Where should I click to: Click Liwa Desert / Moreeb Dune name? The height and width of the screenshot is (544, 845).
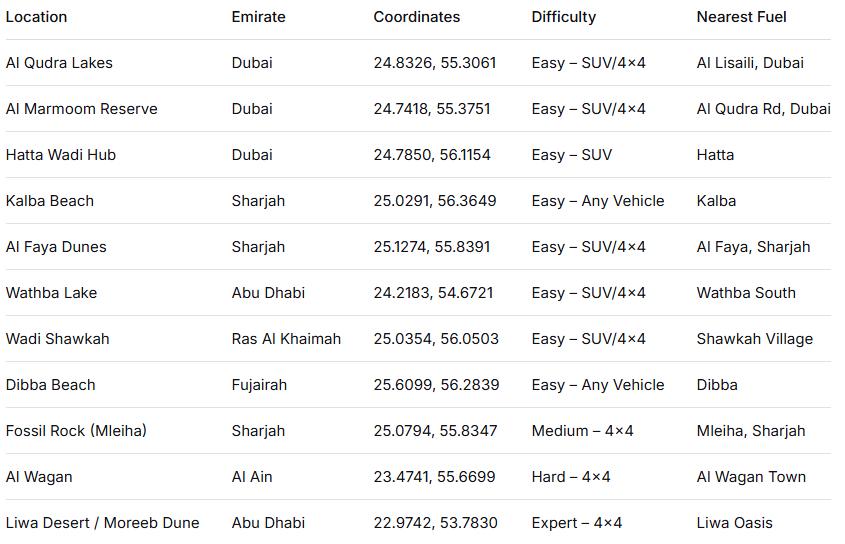pyautogui.click(x=102, y=523)
